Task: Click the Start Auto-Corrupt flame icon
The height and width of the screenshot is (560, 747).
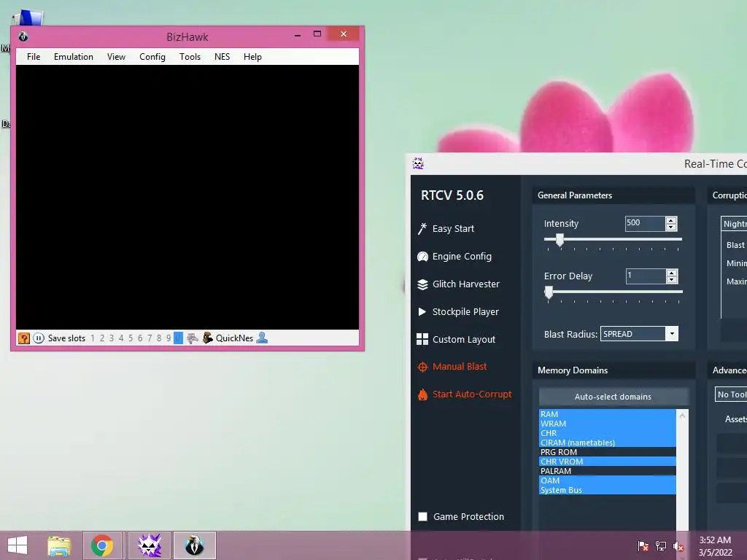Action: click(422, 394)
